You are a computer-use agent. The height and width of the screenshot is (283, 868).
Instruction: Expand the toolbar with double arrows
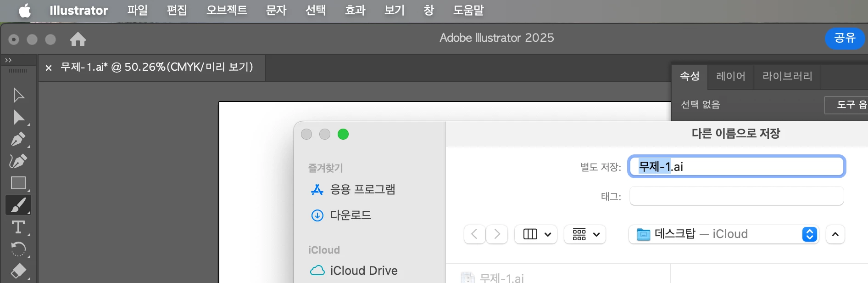[x=8, y=60]
